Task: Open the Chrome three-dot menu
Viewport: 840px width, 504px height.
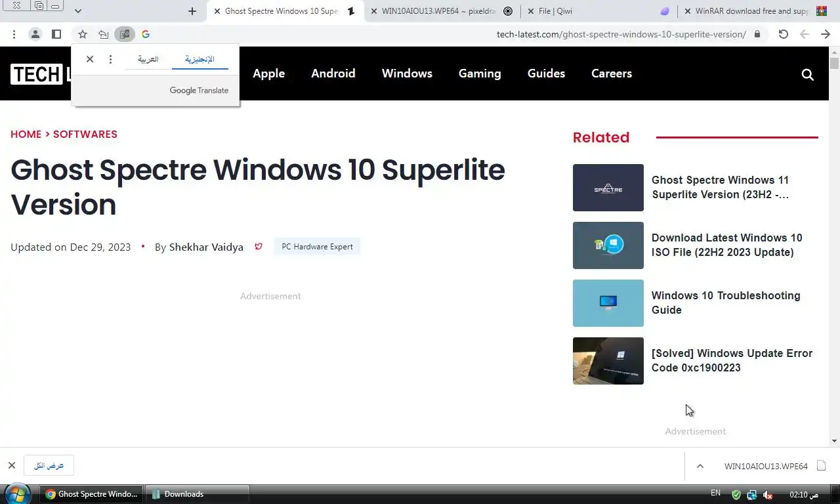Action: 14,34
